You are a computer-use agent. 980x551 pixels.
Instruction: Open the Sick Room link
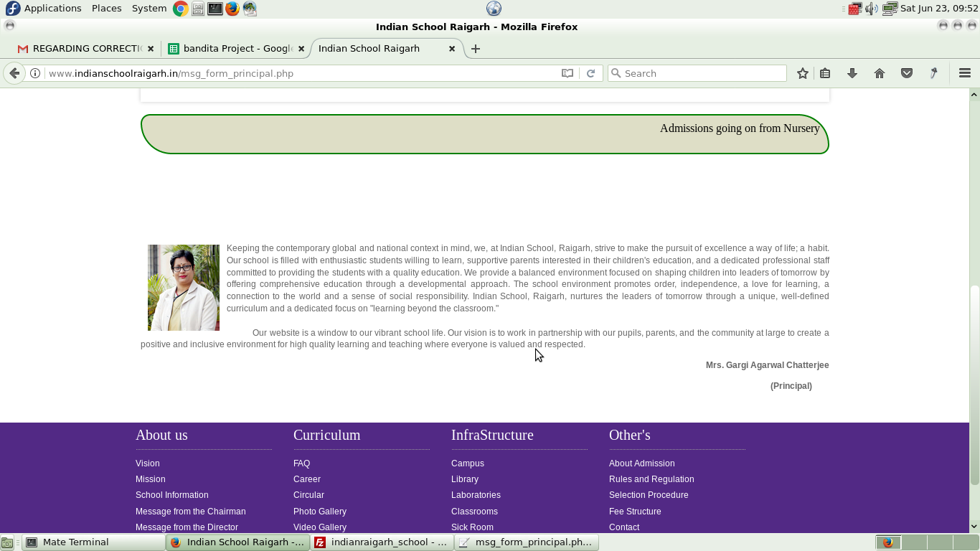click(472, 527)
